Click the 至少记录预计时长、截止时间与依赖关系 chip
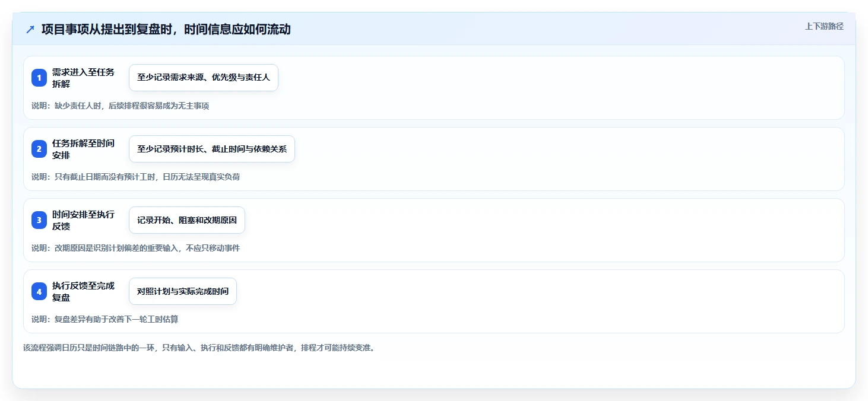This screenshot has height=401, width=868. [212, 149]
